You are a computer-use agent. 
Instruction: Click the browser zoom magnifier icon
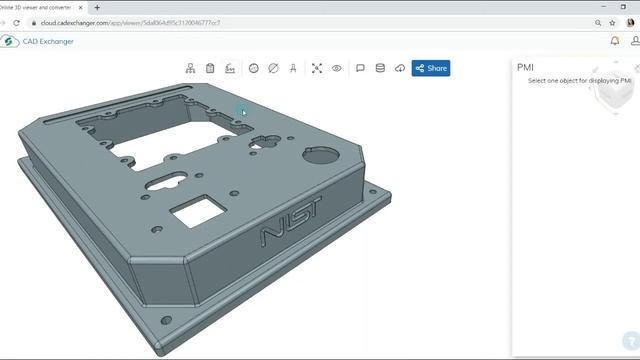pos(598,23)
